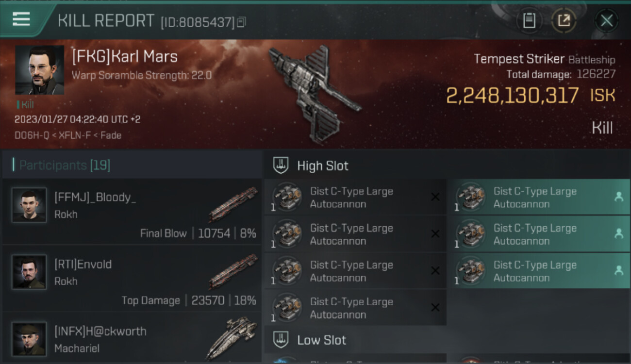Open the hamburger menu icon
This screenshot has width=631, height=364.
click(21, 19)
